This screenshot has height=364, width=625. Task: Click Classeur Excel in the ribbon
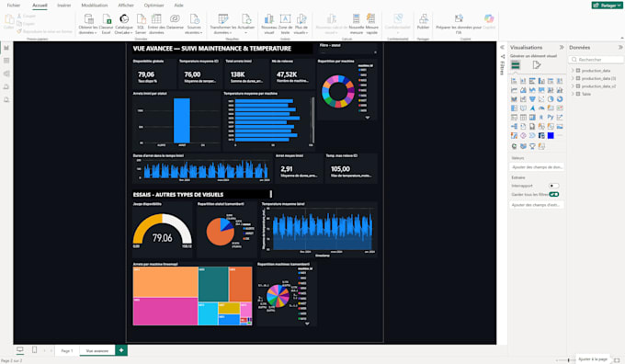106,24
